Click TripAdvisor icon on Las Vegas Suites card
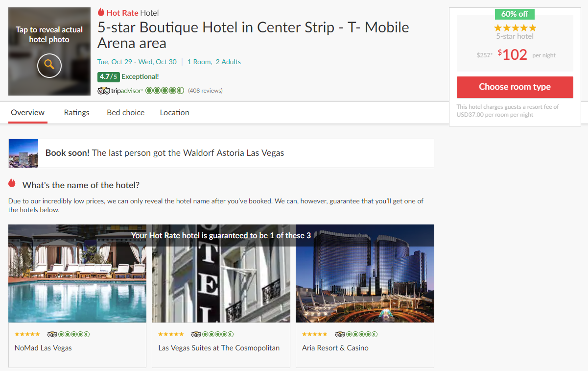This screenshot has height=371, width=588. pos(196,334)
